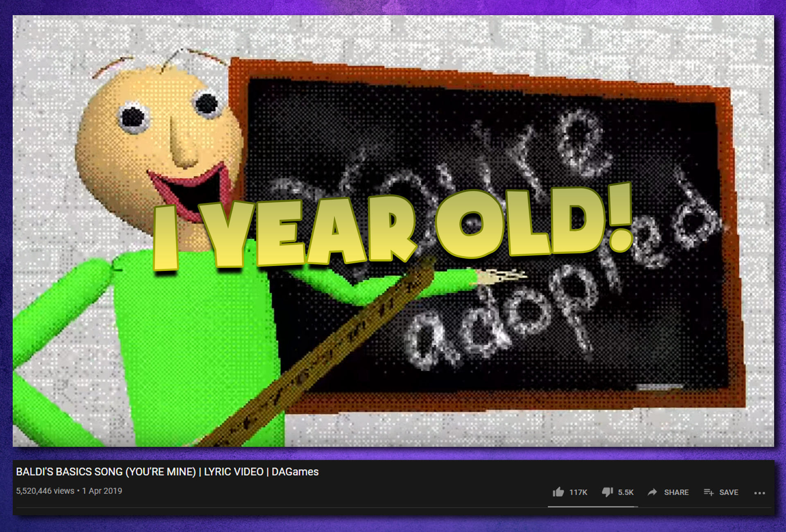Click the 5.5K dislike count

(626, 492)
